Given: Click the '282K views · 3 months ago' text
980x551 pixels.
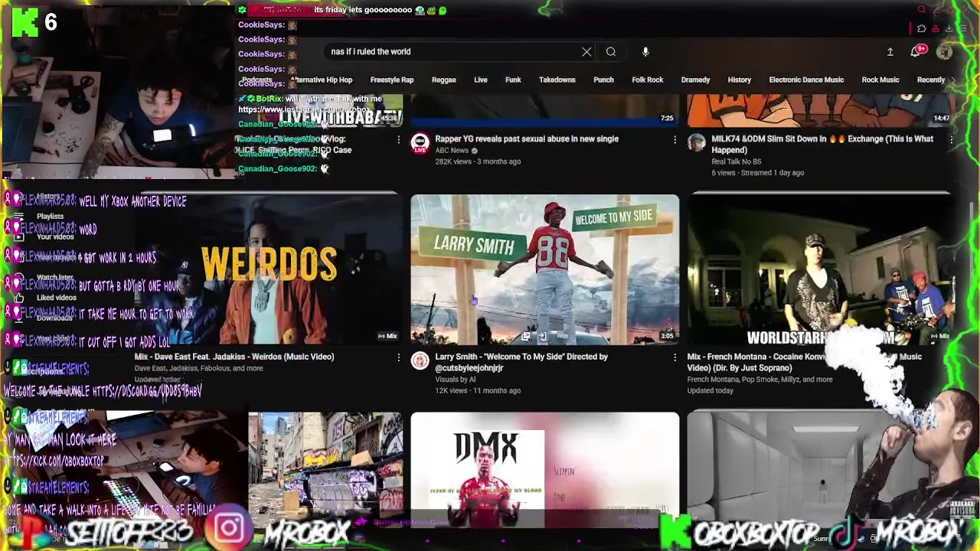Looking at the screenshot, I should click(x=478, y=161).
